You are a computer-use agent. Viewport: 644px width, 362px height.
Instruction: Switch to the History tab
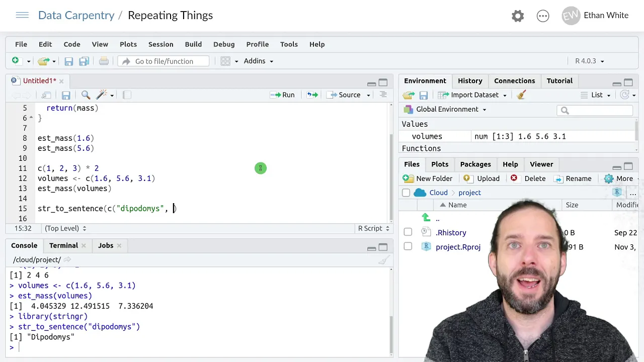point(470,81)
